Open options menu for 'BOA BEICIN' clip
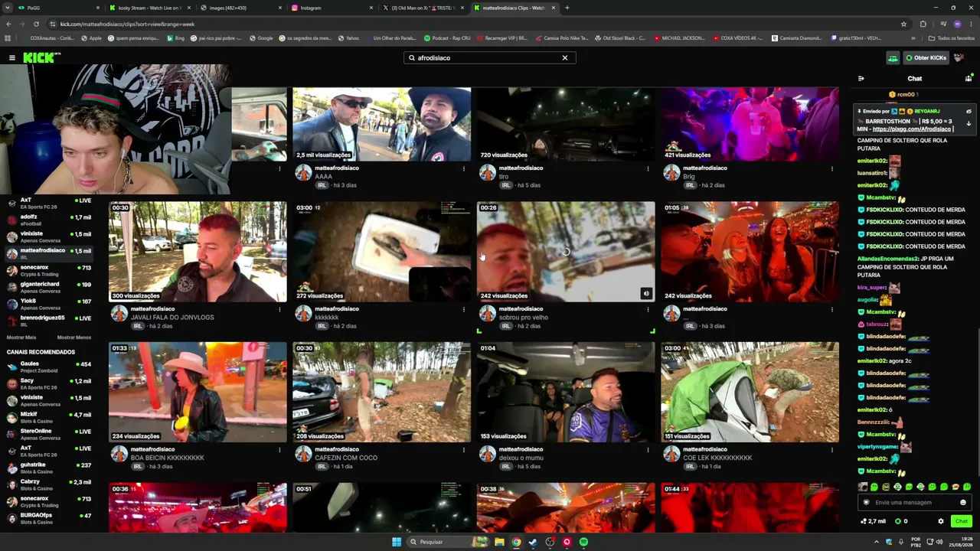The width and height of the screenshot is (980, 551). tap(279, 451)
